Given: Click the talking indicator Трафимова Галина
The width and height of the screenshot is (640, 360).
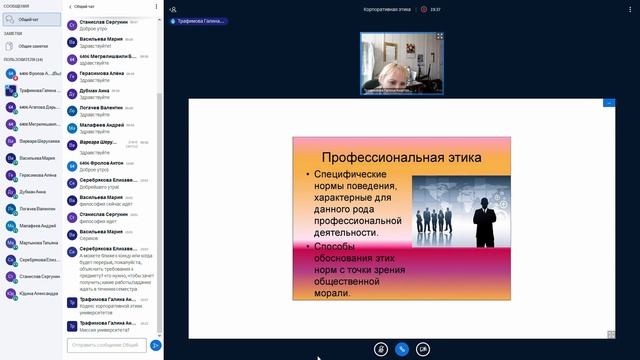Looking at the screenshot, I should coord(198,21).
